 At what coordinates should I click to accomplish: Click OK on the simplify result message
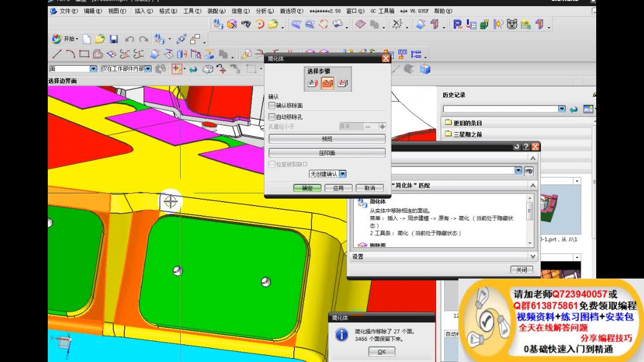pyautogui.click(x=381, y=352)
